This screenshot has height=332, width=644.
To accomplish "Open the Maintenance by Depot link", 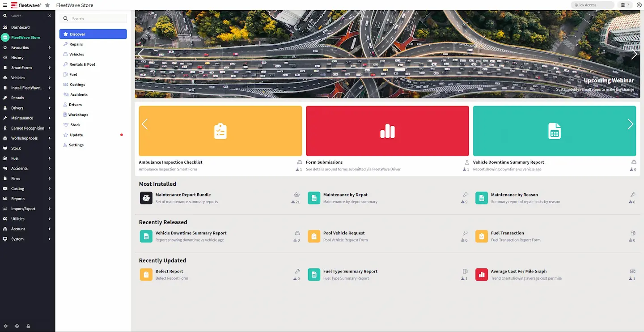I will [x=345, y=195].
